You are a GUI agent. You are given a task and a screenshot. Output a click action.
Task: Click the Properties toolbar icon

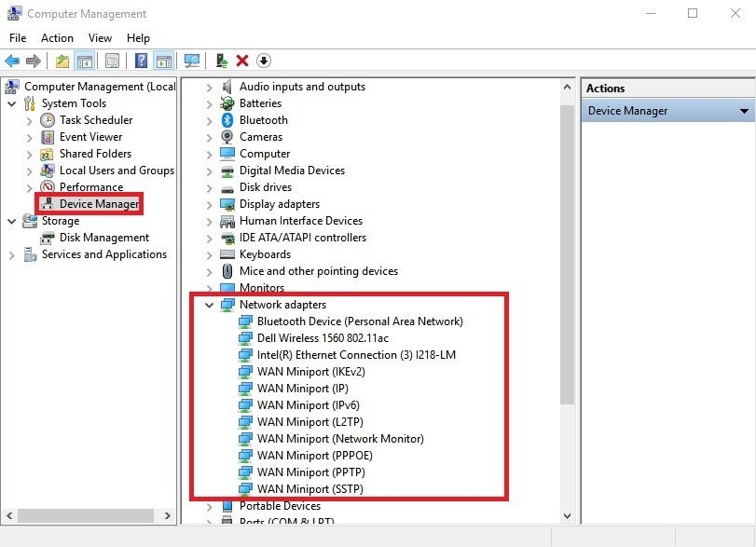click(112, 61)
